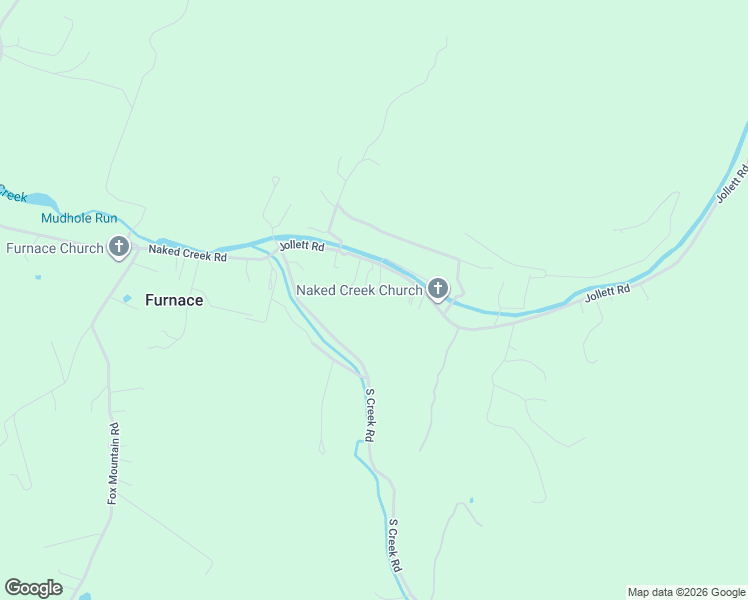Screen dimensions: 748x600
Task: Select the Naked Creek Church place label
Action: click(x=359, y=290)
